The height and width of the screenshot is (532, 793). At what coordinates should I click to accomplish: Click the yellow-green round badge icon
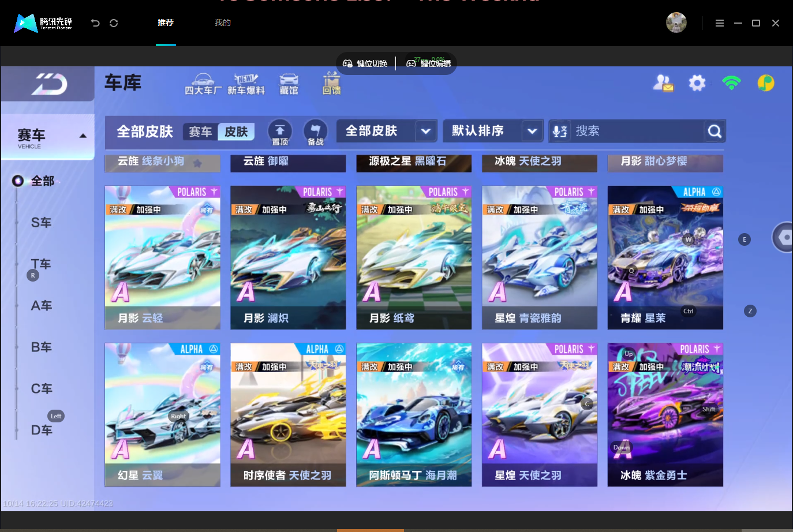pos(766,83)
